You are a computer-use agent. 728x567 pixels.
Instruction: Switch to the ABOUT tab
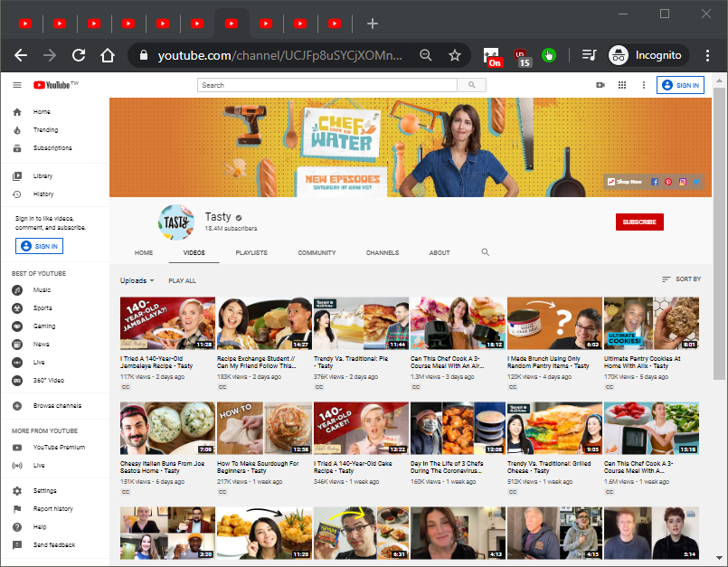(440, 252)
